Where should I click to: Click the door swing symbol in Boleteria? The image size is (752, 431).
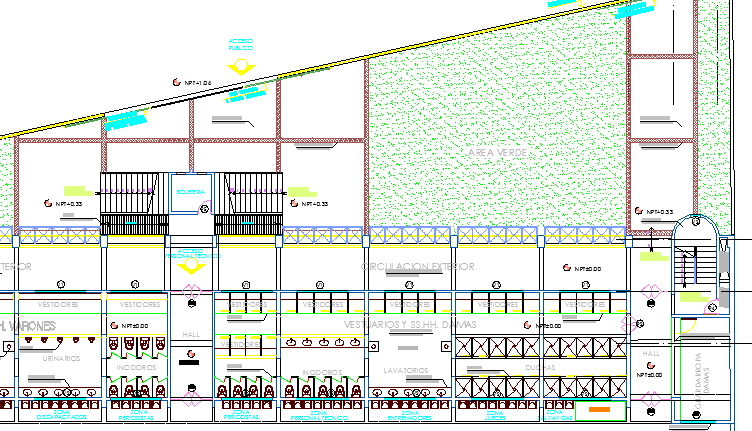tap(205, 209)
